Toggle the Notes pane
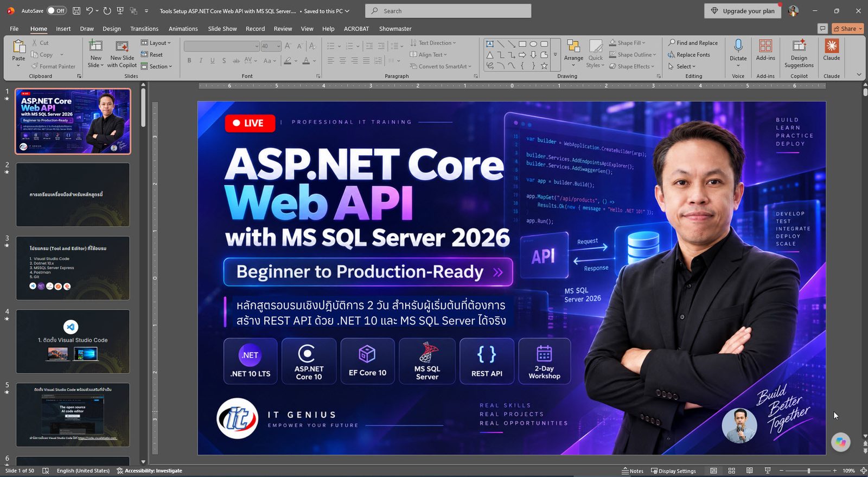The image size is (868, 477). click(x=633, y=470)
